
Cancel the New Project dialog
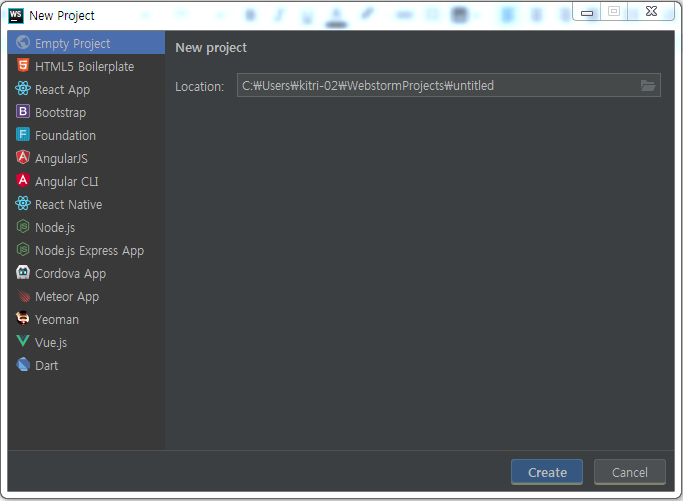coord(629,472)
